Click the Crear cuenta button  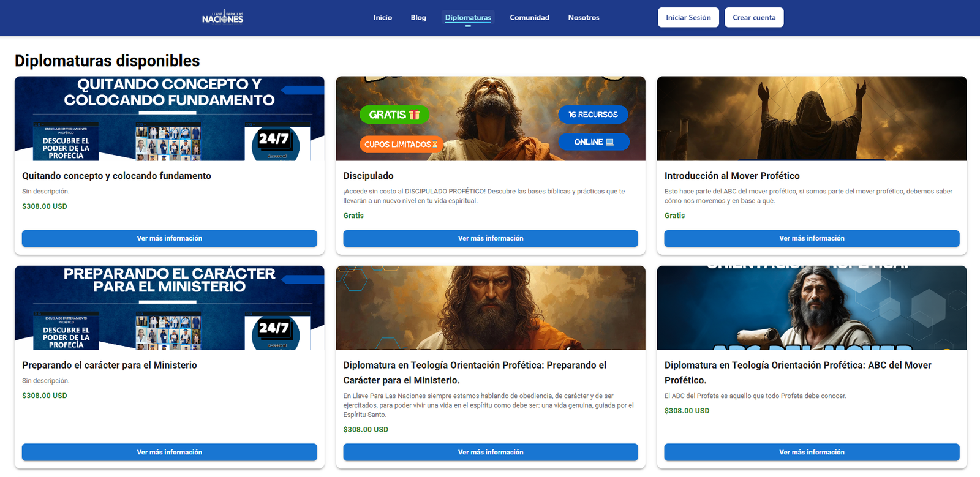(x=754, y=17)
